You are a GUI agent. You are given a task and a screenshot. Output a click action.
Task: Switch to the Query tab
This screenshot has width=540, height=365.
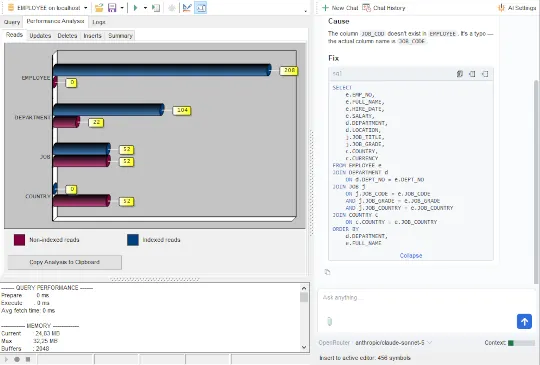coord(12,22)
